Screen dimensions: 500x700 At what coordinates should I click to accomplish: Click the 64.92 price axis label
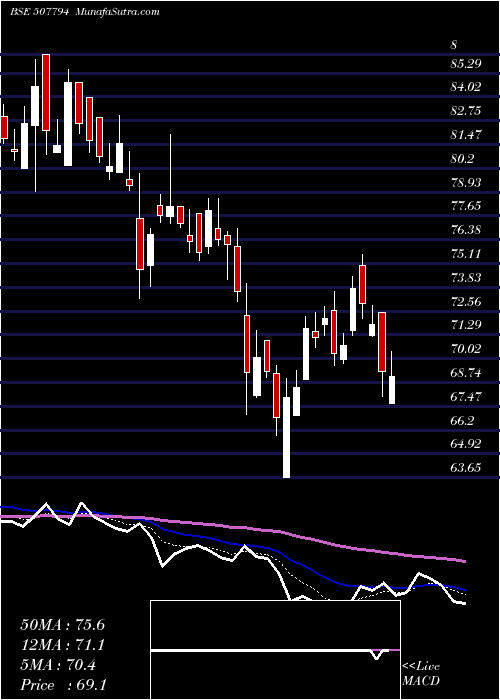[466, 444]
